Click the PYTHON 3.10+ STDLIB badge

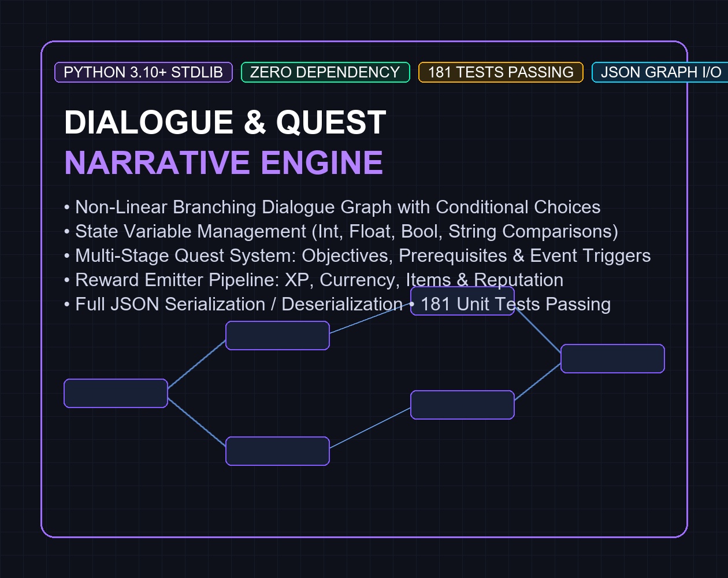(143, 72)
